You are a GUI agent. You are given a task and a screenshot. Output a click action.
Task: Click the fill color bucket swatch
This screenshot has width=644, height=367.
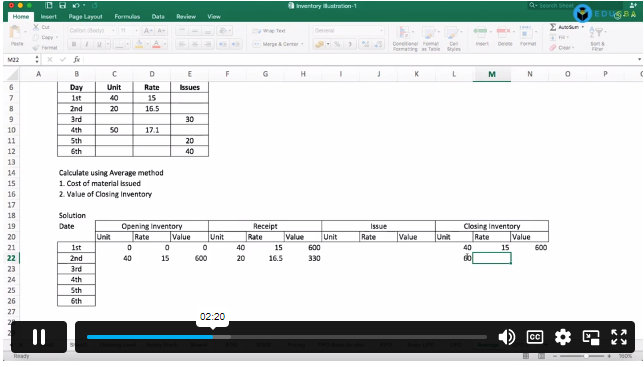139,44
